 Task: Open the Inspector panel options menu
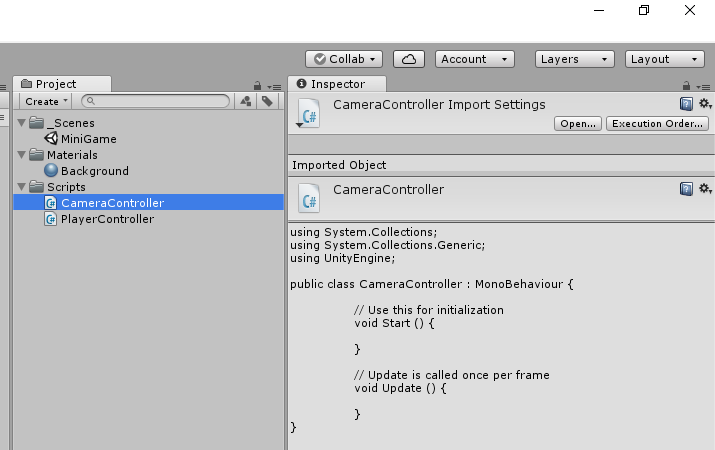point(703,87)
